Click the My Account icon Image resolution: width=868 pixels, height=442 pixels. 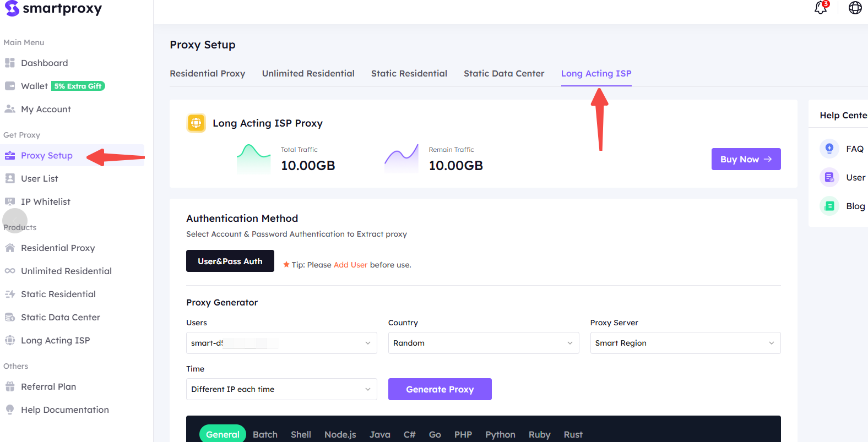(x=10, y=109)
